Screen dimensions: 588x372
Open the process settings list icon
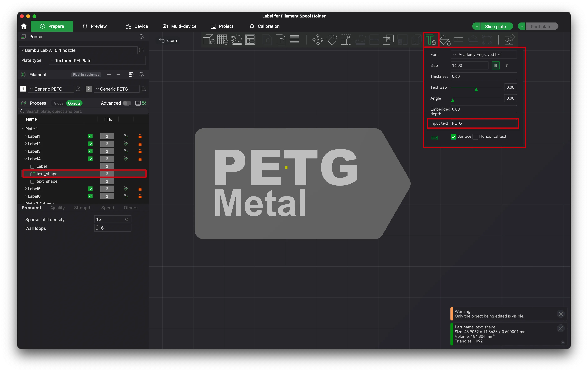click(x=138, y=103)
